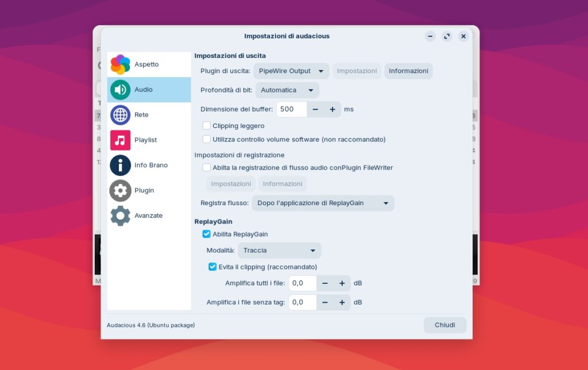588x370 pixels.
Task: Click the Chiudi button
Action: pyautogui.click(x=445, y=325)
